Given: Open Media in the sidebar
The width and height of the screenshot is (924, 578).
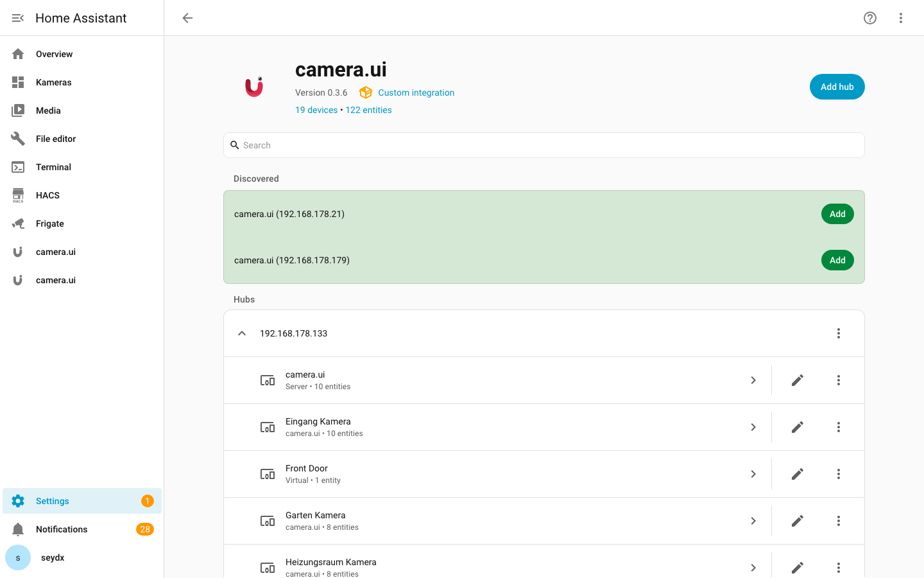Looking at the screenshot, I should click(x=82, y=110).
